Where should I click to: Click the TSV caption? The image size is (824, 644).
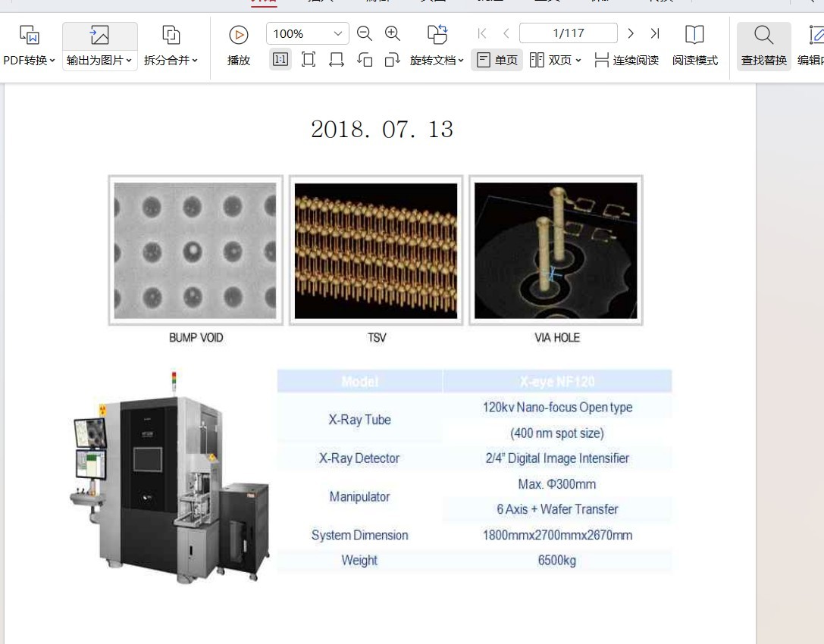coord(377,338)
